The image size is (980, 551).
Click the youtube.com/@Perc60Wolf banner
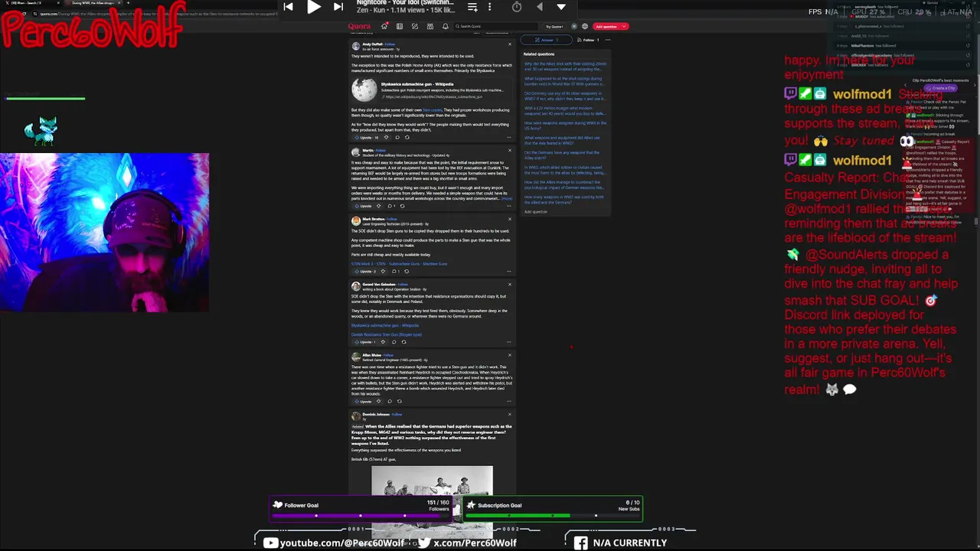click(334, 543)
